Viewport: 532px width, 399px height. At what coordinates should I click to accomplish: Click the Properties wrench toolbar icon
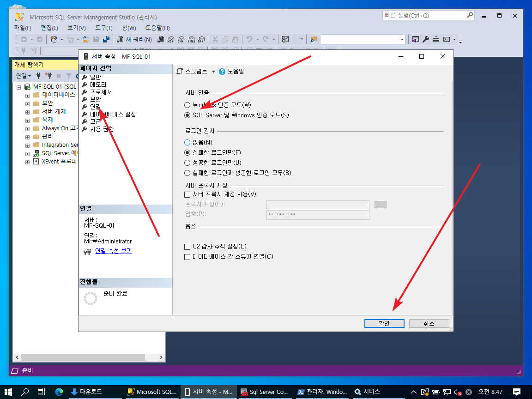click(426, 39)
